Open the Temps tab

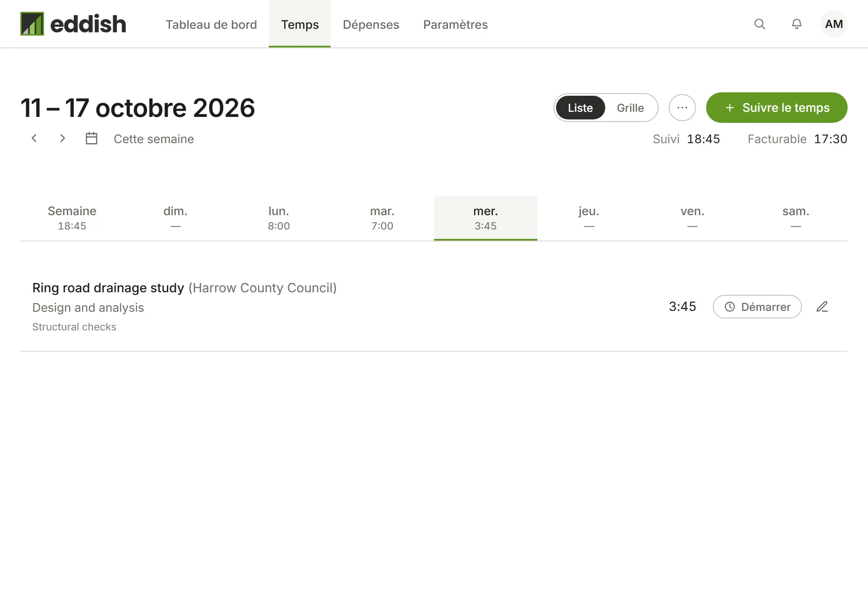300,24
